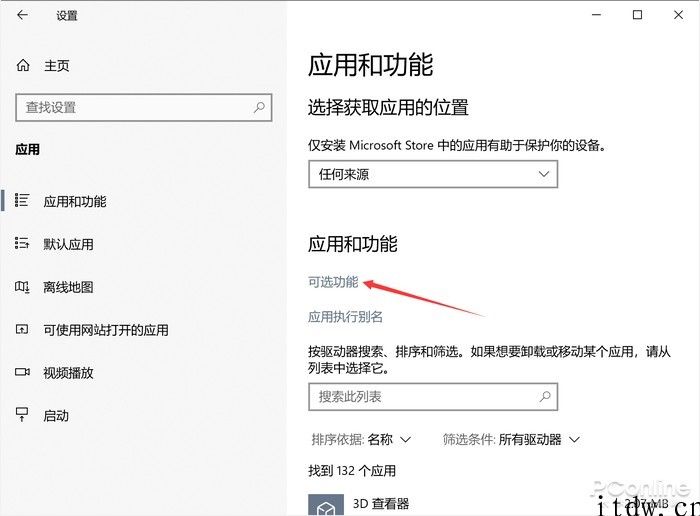Click the 选择获取应用的位置 heading
The height and width of the screenshot is (516, 700).
388,108
